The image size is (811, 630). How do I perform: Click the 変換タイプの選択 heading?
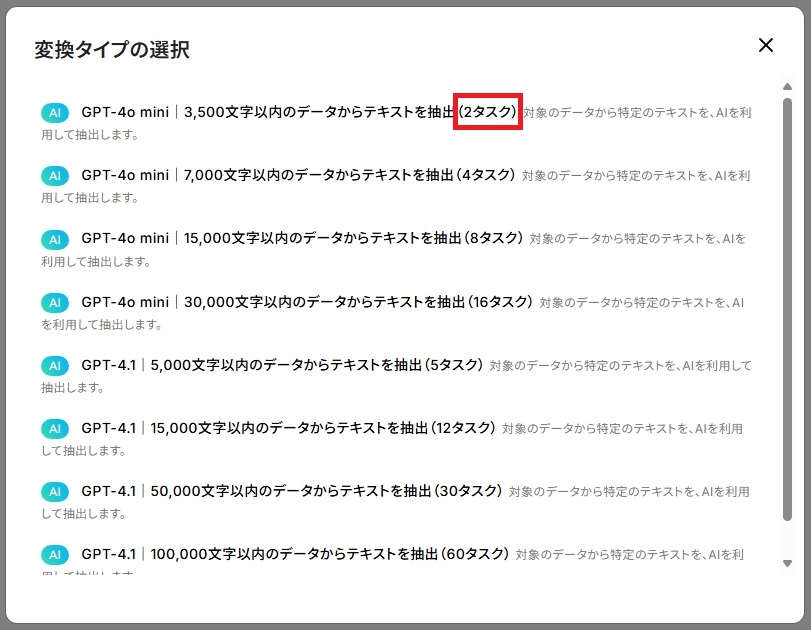(112, 50)
